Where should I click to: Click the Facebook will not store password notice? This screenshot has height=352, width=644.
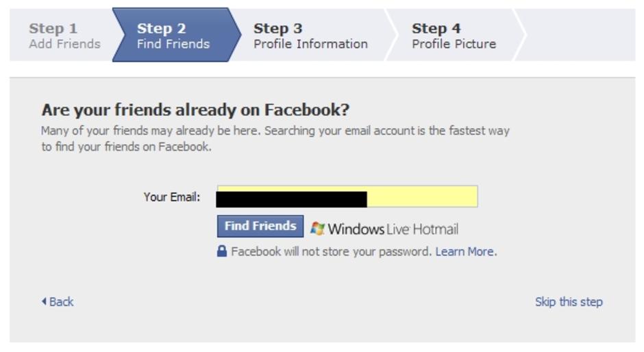coord(331,251)
